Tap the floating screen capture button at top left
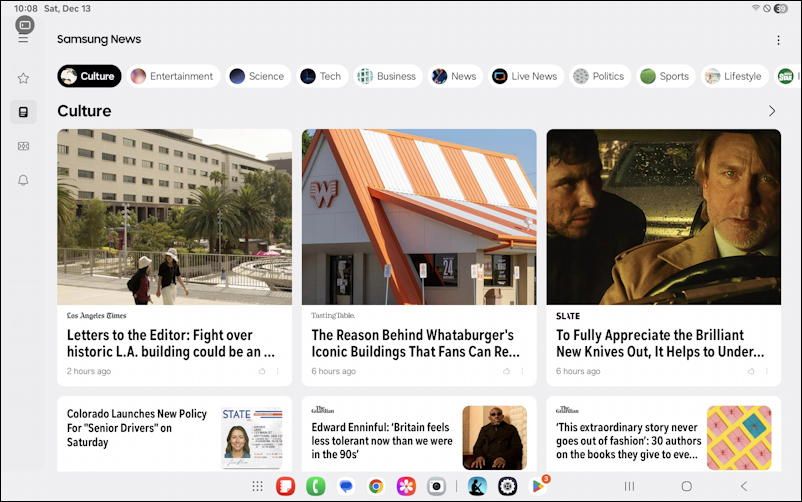The image size is (802, 502). pos(25,25)
